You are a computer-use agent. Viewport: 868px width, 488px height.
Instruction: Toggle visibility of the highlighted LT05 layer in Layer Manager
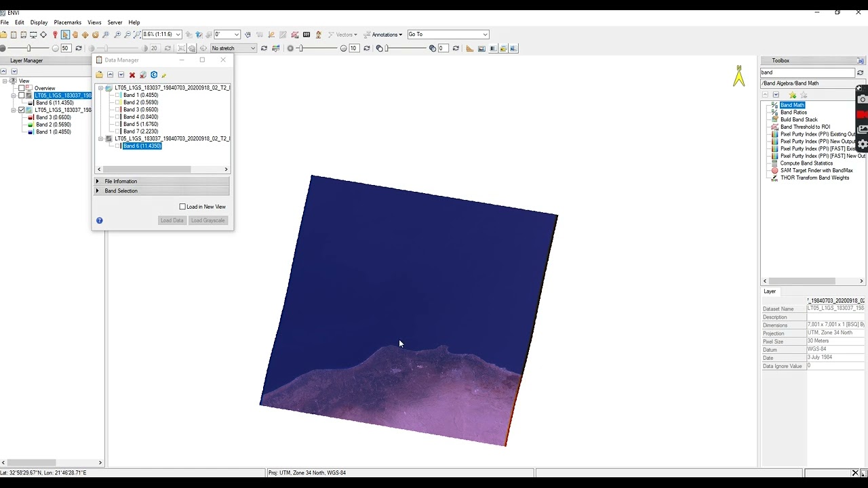(22, 96)
